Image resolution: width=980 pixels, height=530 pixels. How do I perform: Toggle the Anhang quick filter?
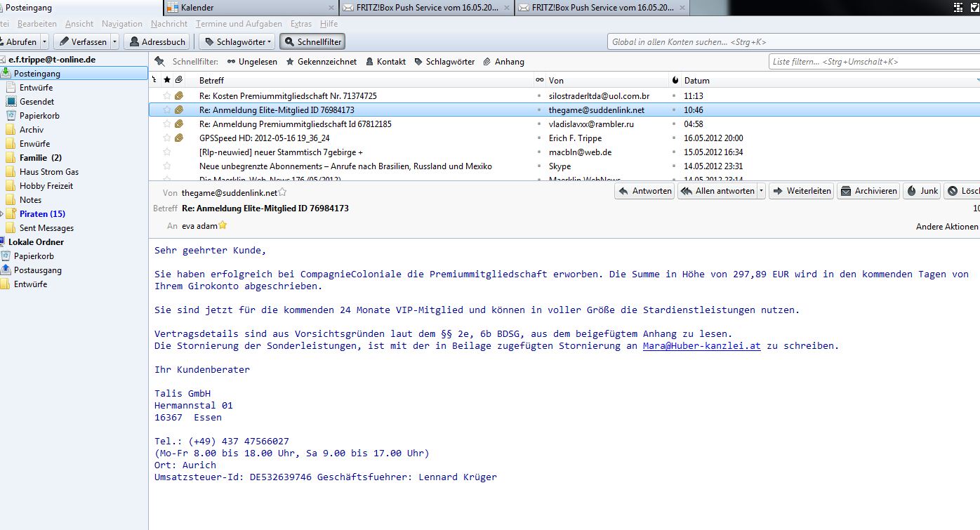click(x=503, y=62)
